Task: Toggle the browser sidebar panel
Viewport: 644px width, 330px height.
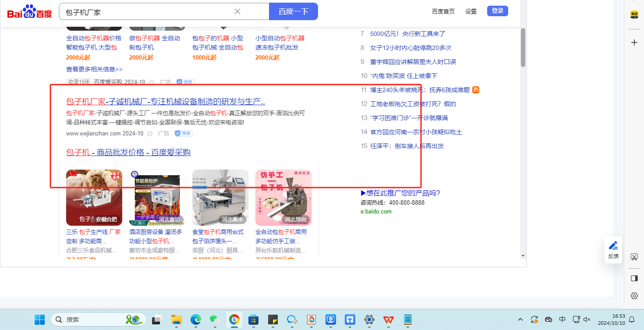Action: point(634,278)
